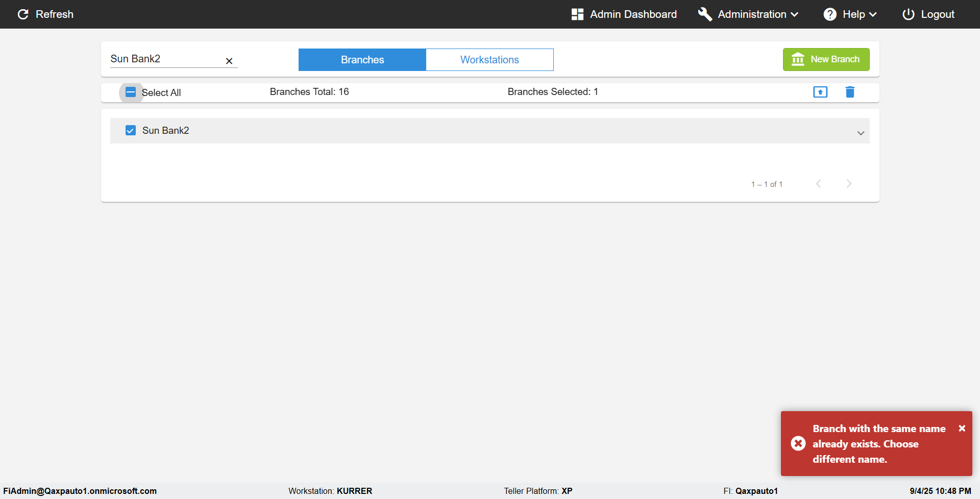Click the Logout power icon

(x=909, y=14)
